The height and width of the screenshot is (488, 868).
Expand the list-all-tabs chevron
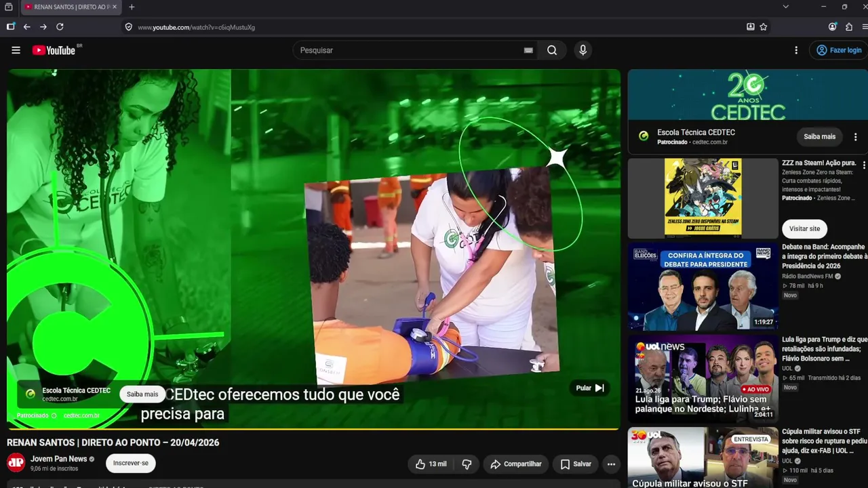tap(785, 7)
